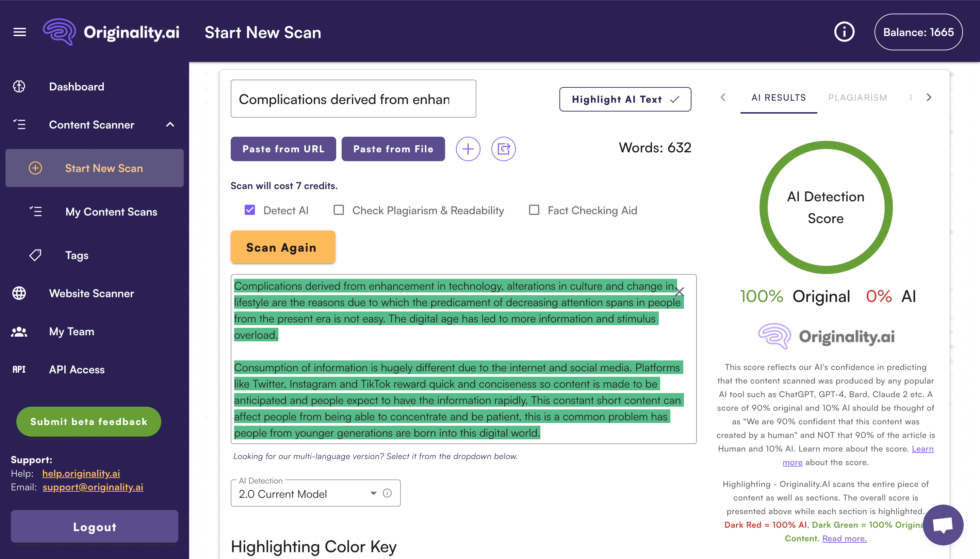The image size is (980, 559).
Task: Collapse the Content Scanner menu chevron
Action: click(x=170, y=125)
